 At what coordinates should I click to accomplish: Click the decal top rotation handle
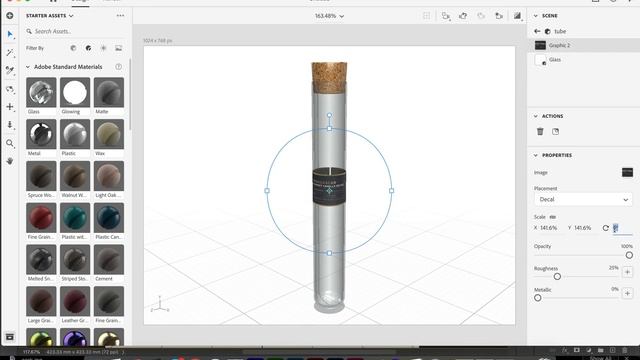329,115
